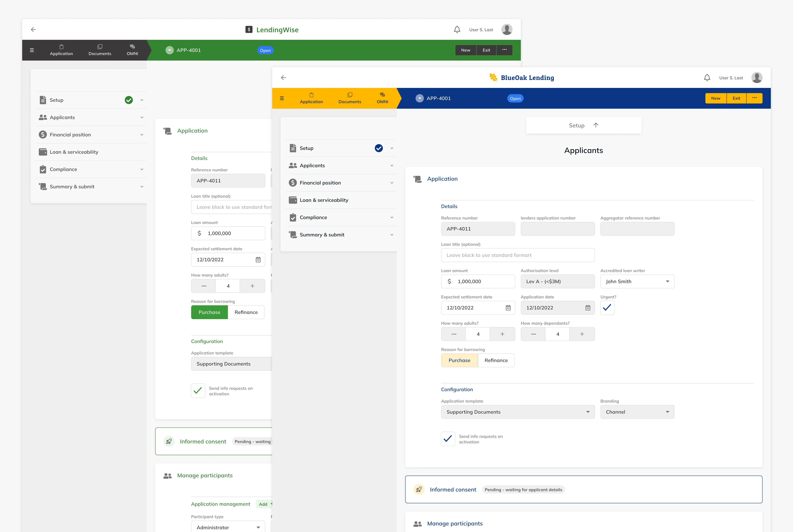This screenshot has height=532, width=793.
Task: Click up arrow next to Setup in BlueOak
Action: tap(596, 125)
